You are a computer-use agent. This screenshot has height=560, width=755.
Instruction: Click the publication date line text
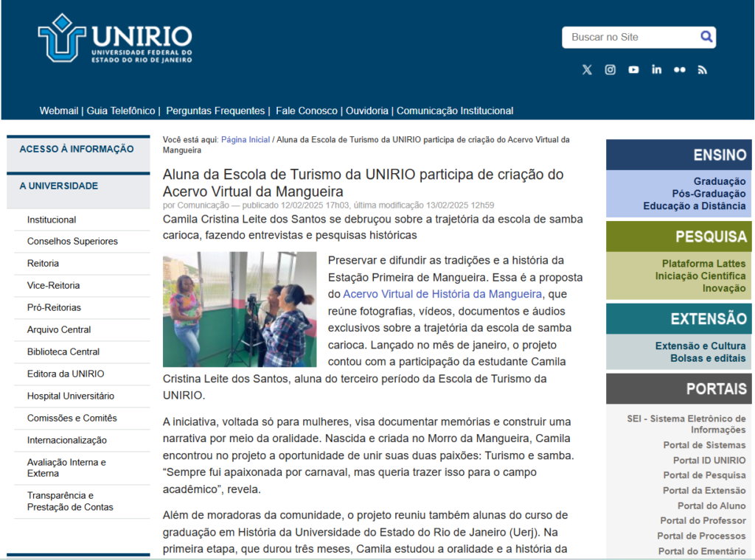coord(328,206)
